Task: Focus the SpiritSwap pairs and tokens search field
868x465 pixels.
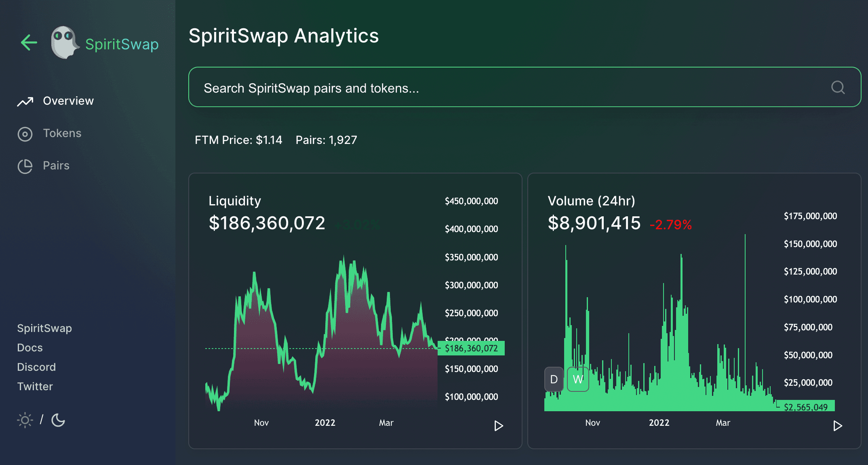Action: tap(525, 87)
